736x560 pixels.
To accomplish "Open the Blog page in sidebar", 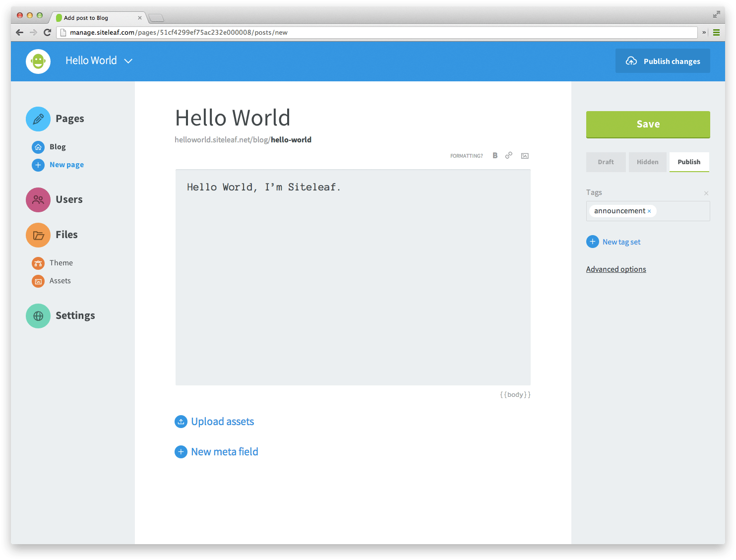I will tap(58, 147).
